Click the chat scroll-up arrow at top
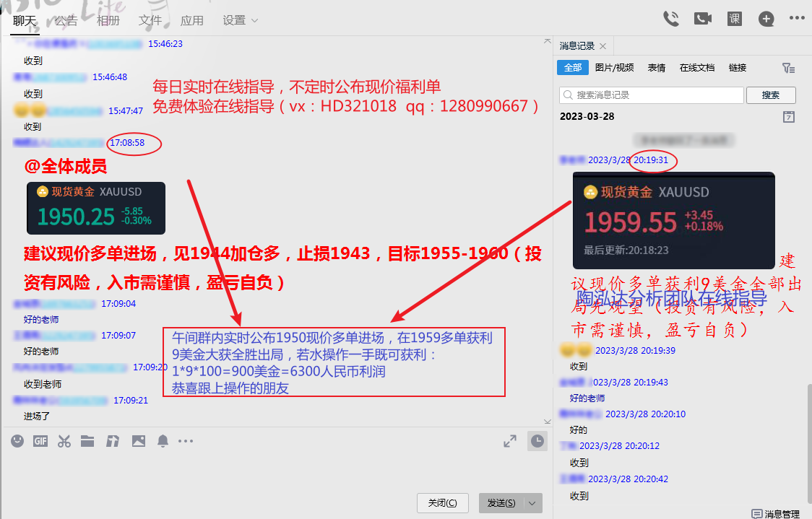This screenshot has width=812, height=519. click(x=548, y=41)
